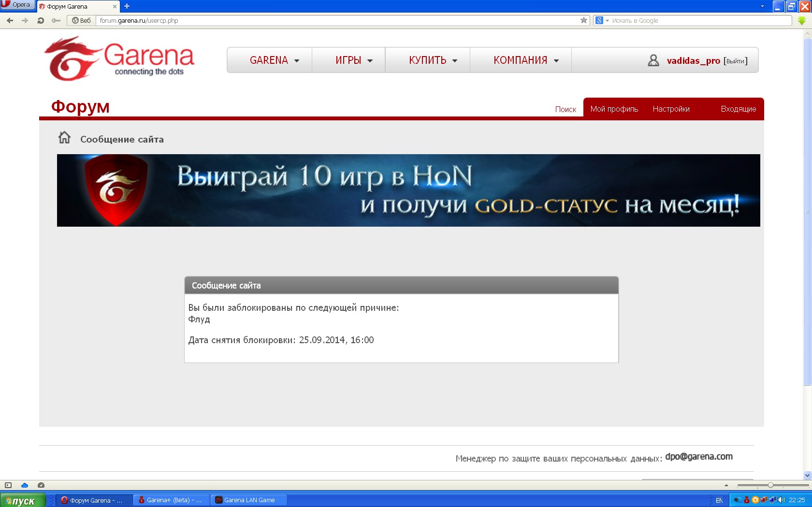Email dpo@garena.com link
The height and width of the screenshot is (507, 812).
tap(699, 457)
